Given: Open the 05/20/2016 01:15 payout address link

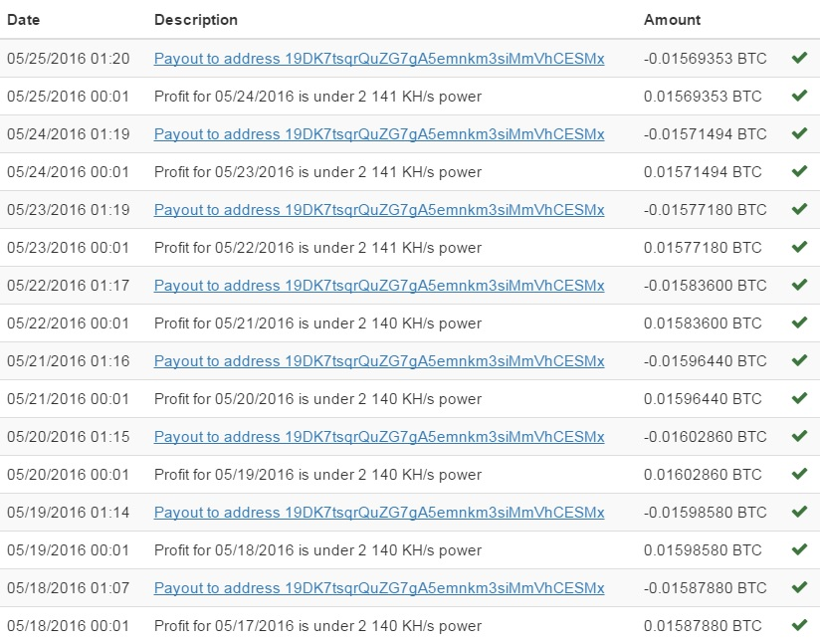Looking at the screenshot, I should 379,437.
